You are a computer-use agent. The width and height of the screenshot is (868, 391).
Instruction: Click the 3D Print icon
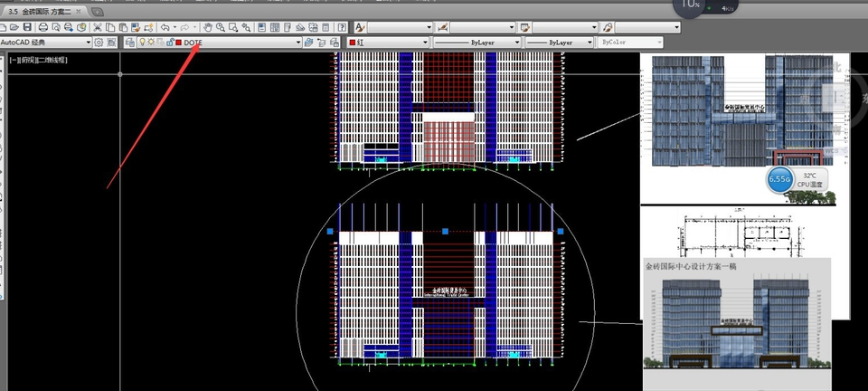(81, 27)
